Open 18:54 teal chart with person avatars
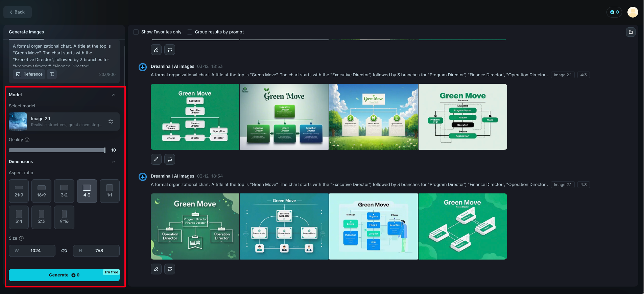This screenshot has height=294, width=644. (x=284, y=226)
